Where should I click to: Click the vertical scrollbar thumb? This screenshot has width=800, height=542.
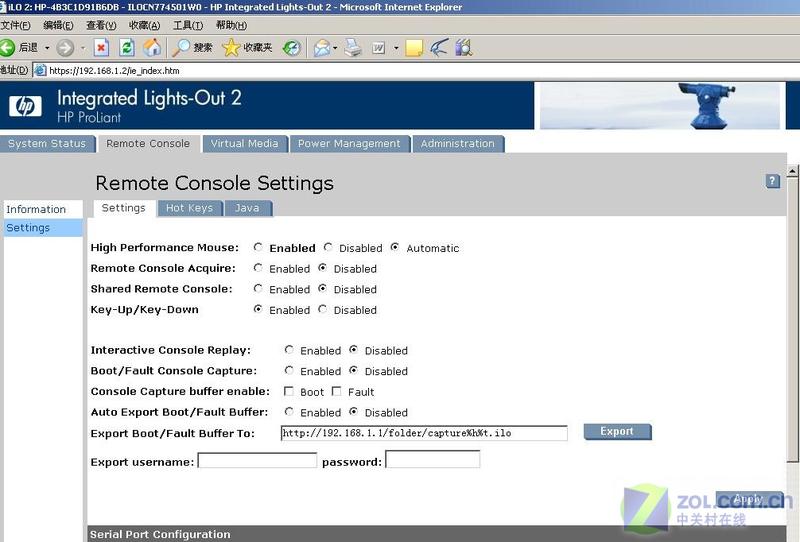coord(792,321)
